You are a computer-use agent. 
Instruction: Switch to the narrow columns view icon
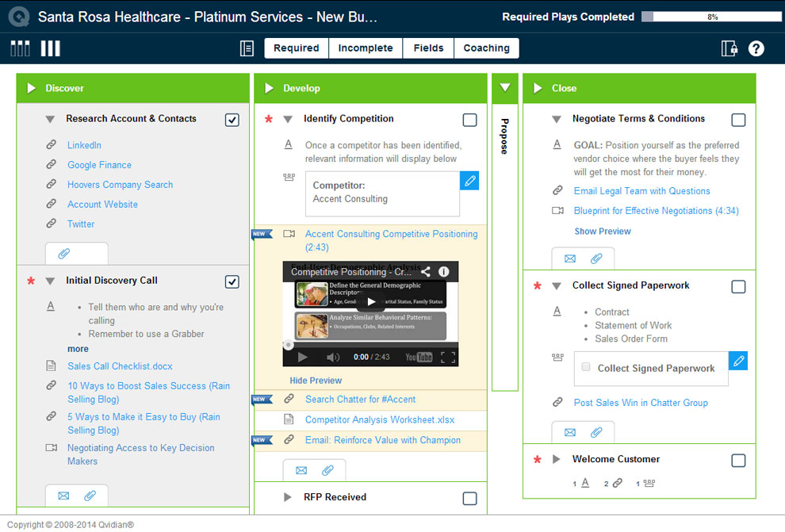tap(20, 48)
